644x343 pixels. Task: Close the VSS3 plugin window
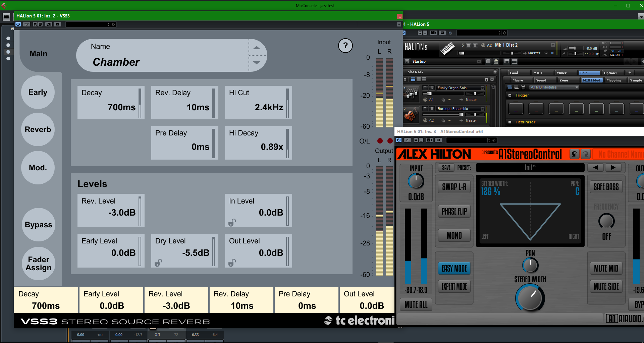click(399, 16)
